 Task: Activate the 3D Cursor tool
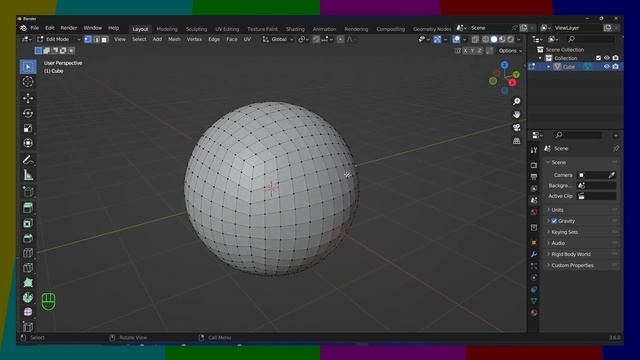pyautogui.click(x=28, y=82)
